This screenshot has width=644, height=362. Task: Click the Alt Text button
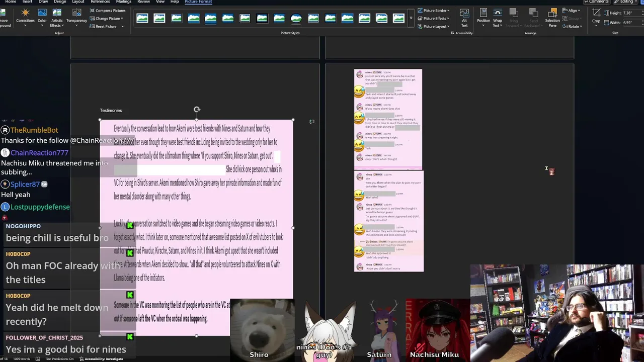click(464, 18)
